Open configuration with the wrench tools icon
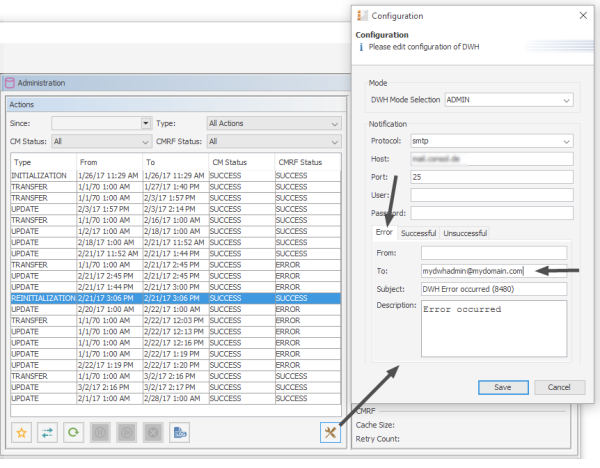 pos(329,432)
